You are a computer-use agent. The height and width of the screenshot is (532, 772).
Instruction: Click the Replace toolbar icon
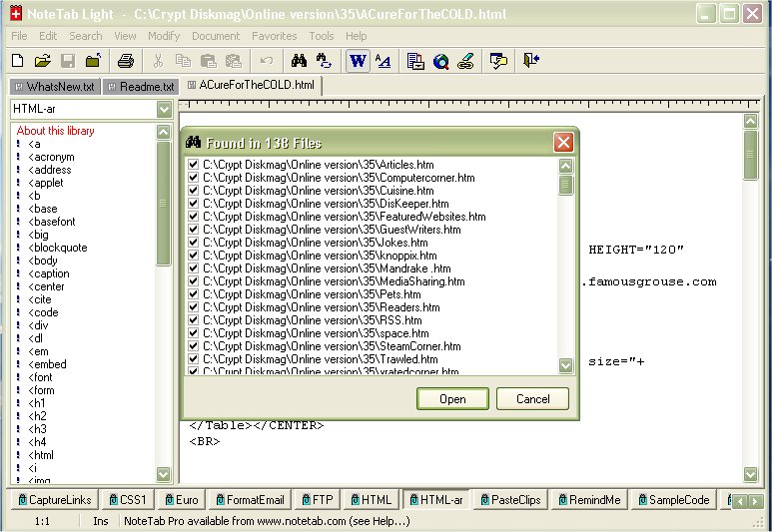pyautogui.click(x=324, y=61)
